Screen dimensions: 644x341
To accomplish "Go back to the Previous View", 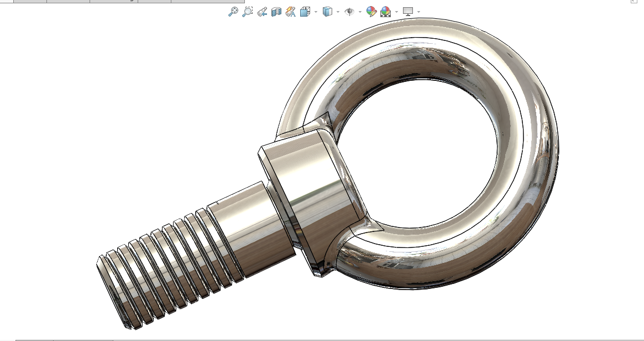I will click(x=262, y=12).
